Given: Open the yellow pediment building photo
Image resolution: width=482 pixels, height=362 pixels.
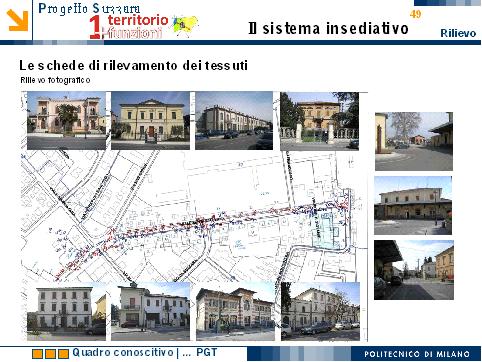Looking at the screenshot, I should click(150, 121).
